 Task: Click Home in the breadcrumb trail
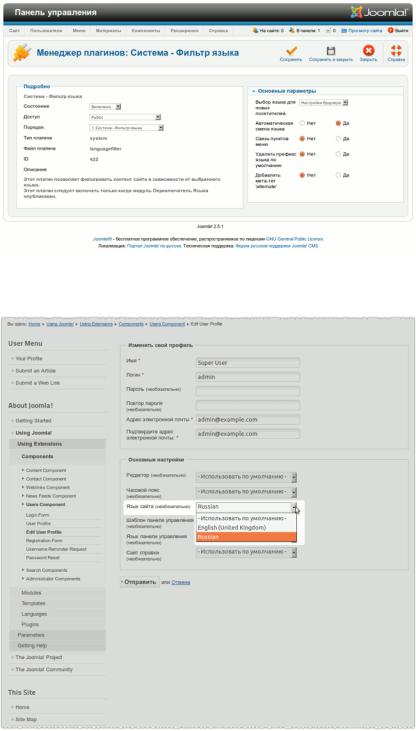point(34,324)
